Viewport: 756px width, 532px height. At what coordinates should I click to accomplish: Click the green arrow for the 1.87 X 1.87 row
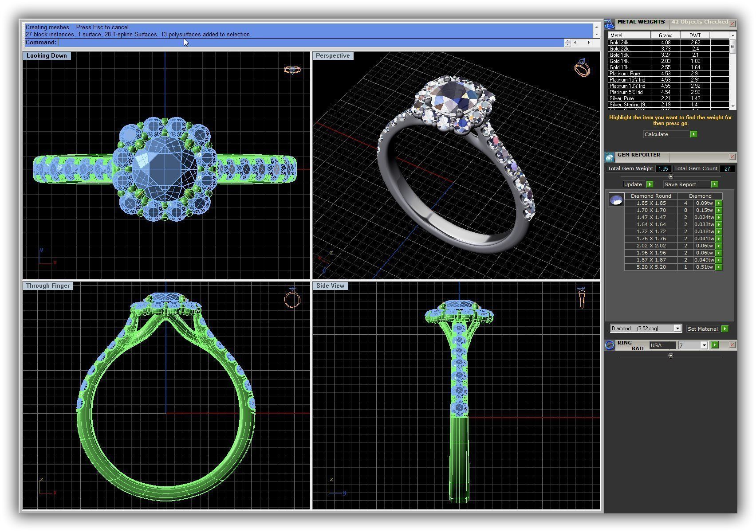[x=719, y=260]
